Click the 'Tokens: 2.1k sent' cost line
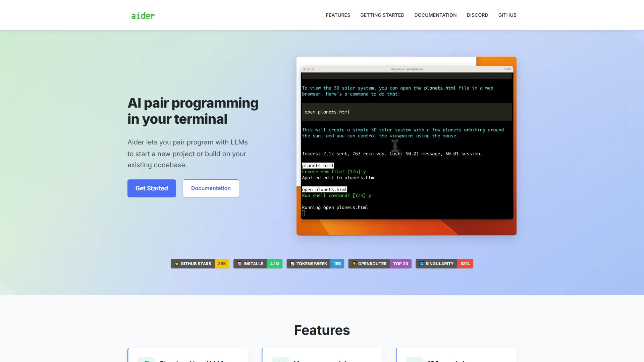The width and height of the screenshot is (644, 362). [x=392, y=154]
